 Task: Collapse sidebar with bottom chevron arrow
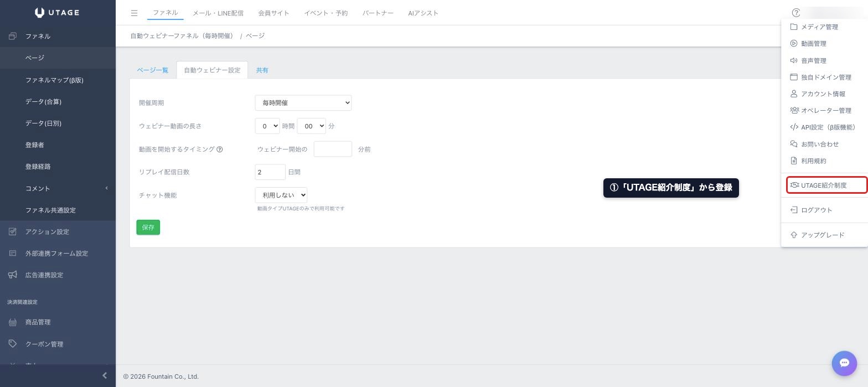(x=105, y=376)
